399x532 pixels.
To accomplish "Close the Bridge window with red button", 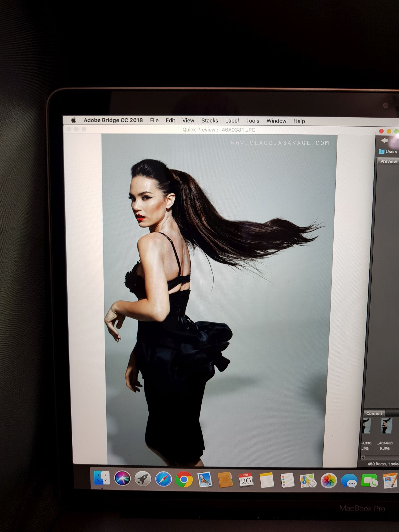I will pyautogui.click(x=381, y=131).
